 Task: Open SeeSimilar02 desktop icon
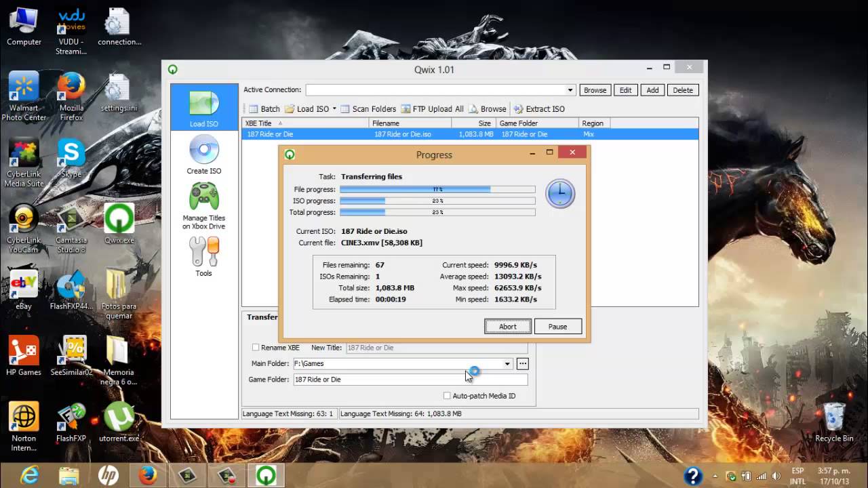(x=71, y=356)
